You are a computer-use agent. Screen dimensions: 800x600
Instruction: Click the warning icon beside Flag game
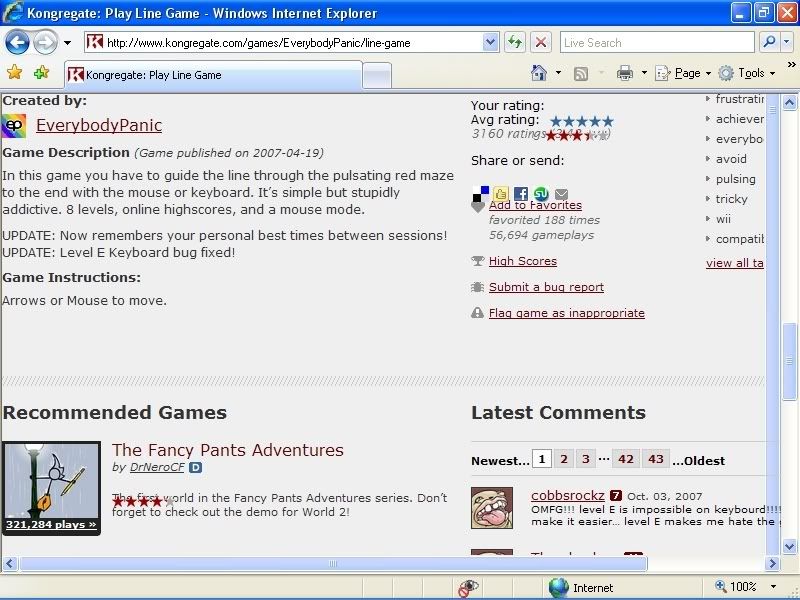pyautogui.click(x=478, y=313)
